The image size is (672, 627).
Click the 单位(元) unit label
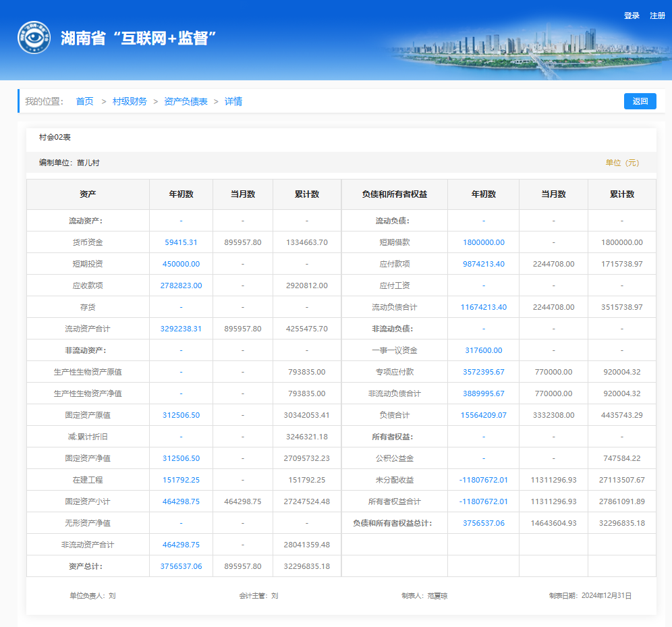(x=622, y=163)
